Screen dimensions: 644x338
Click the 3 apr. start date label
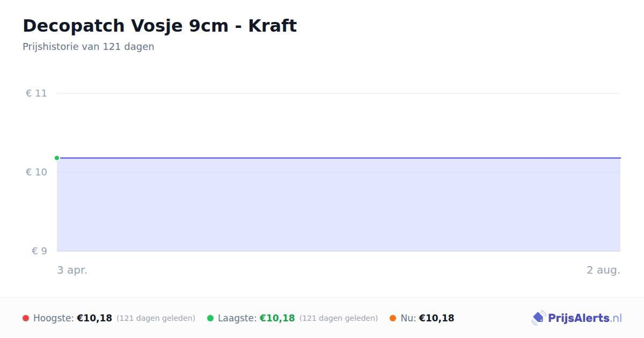point(72,270)
